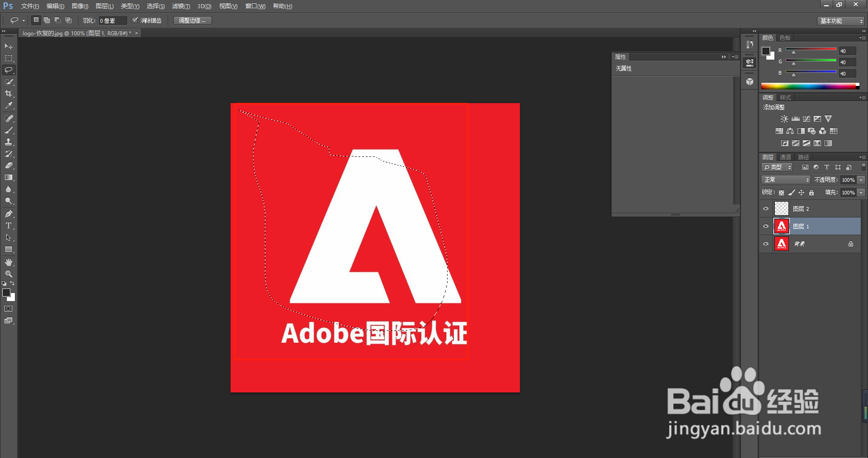This screenshot has height=458, width=868.
Task: Choose Intersect with Selection mode
Action: tap(68, 20)
